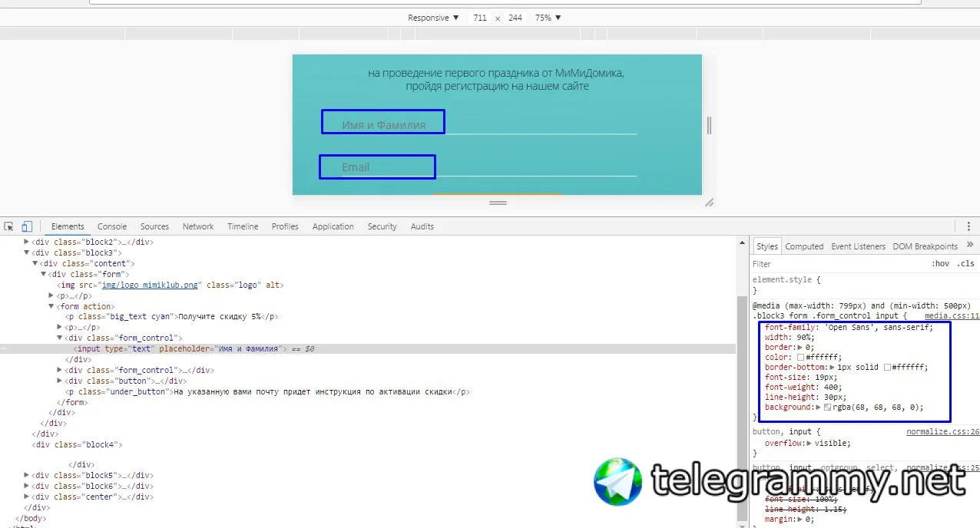Show more Styles pane tabs chevron
980x528 pixels.
tap(970, 246)
